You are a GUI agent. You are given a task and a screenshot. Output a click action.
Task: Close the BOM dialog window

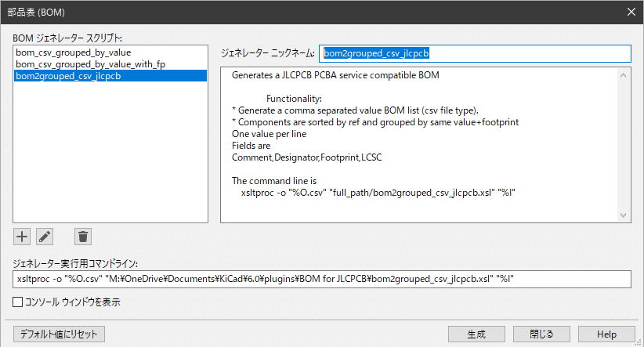tap(631, 12)
